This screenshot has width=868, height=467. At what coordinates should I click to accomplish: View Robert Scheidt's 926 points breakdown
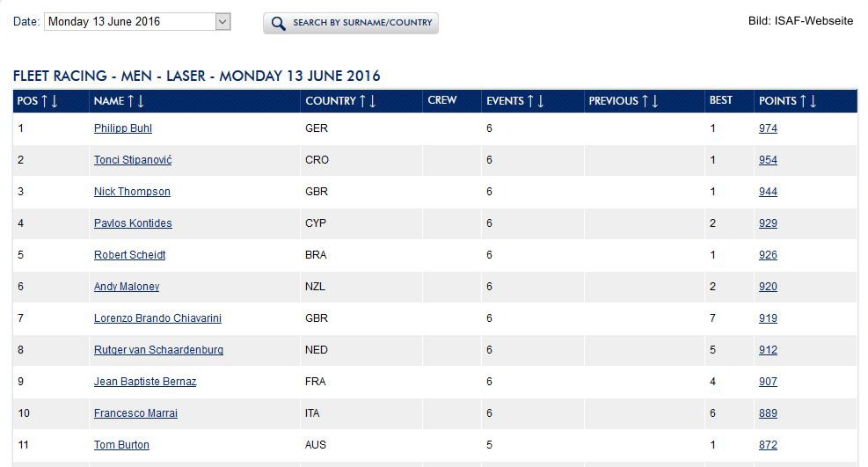(x=768, y=255)
